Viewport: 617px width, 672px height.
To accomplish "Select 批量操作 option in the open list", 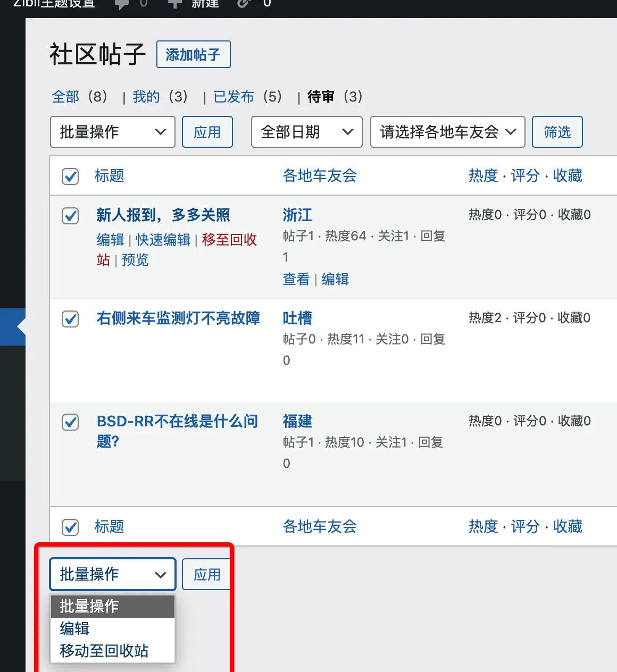I will [113, 606].
